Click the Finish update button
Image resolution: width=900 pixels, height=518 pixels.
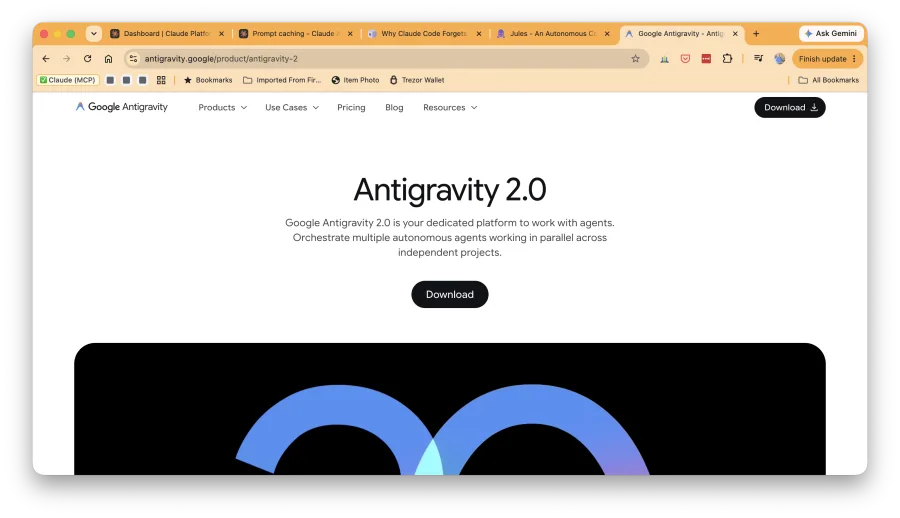tap(827, 59)
